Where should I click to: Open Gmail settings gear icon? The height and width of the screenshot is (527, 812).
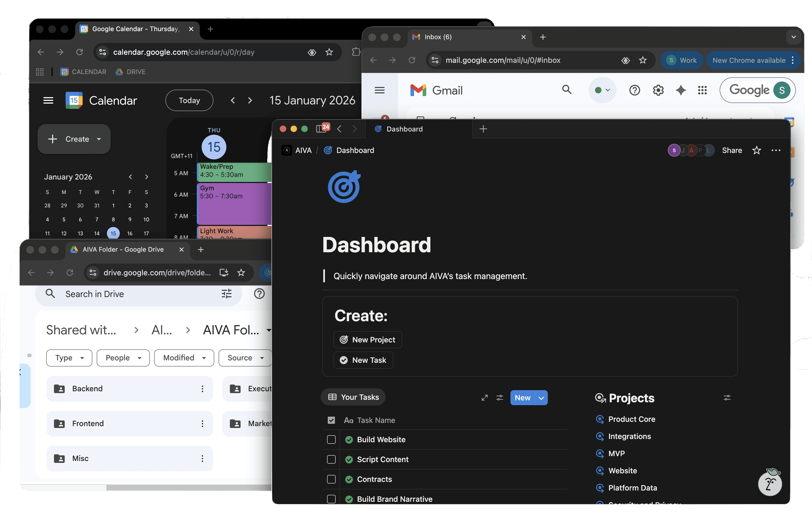pyautogui.click(x=658, y=90)
